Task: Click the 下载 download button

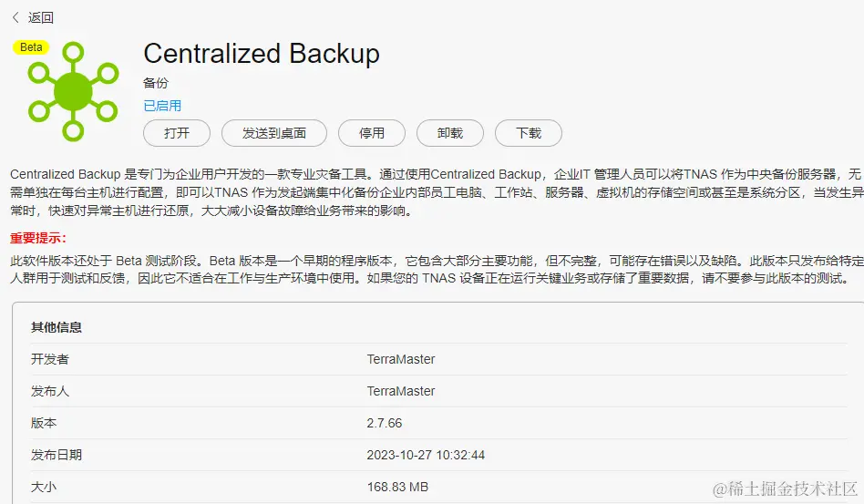Action: coord(529,133)
